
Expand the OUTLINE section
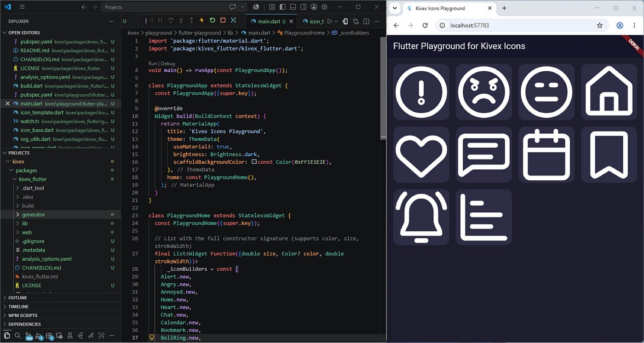pos(60,297)
